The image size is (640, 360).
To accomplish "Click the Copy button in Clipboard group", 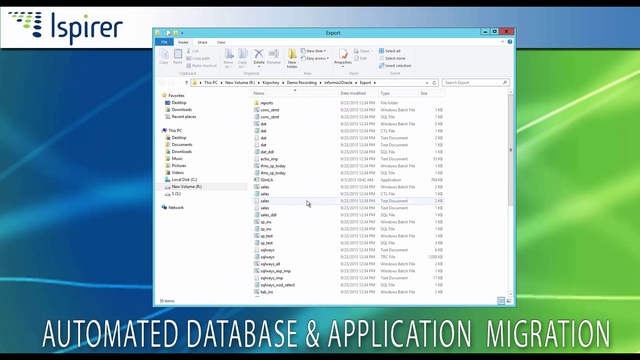I will tap(164, 56).
